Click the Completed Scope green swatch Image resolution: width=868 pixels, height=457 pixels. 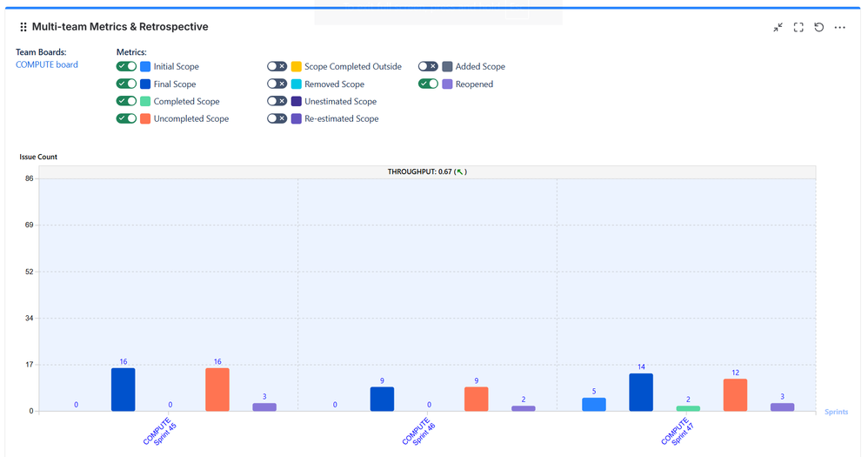point(145,101)
